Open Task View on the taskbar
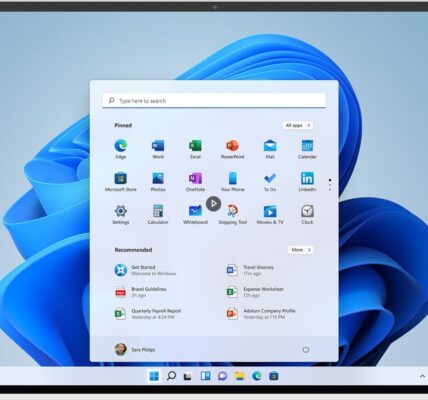This screenshot has height=400, width=428. pos(188,376)
